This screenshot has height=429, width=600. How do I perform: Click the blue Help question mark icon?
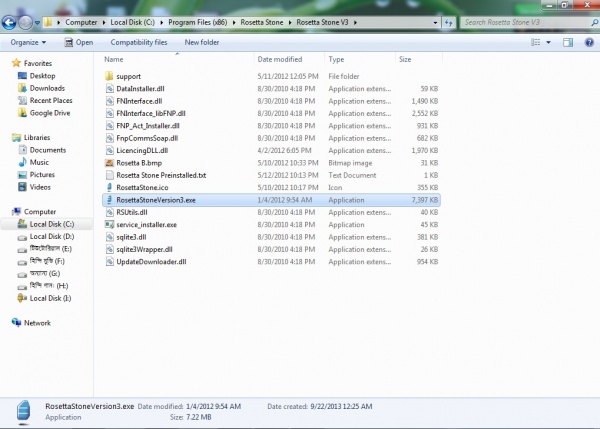pos(589,42)
